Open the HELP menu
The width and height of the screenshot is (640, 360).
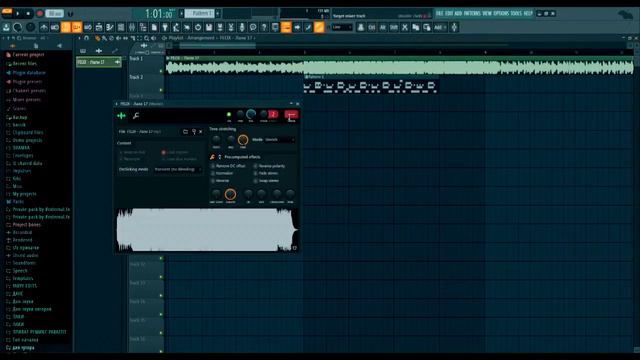pyautogui.click(x=528, y=13)
